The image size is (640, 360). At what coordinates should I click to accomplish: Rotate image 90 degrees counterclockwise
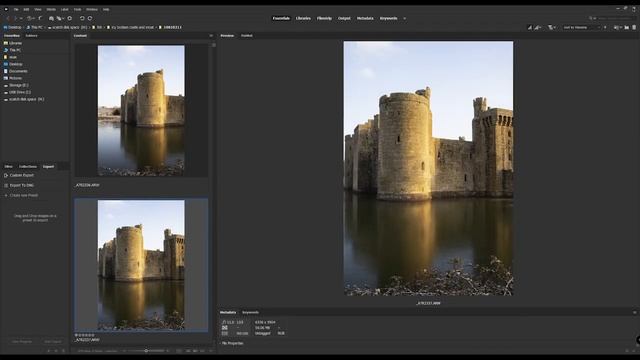point(82,18)
